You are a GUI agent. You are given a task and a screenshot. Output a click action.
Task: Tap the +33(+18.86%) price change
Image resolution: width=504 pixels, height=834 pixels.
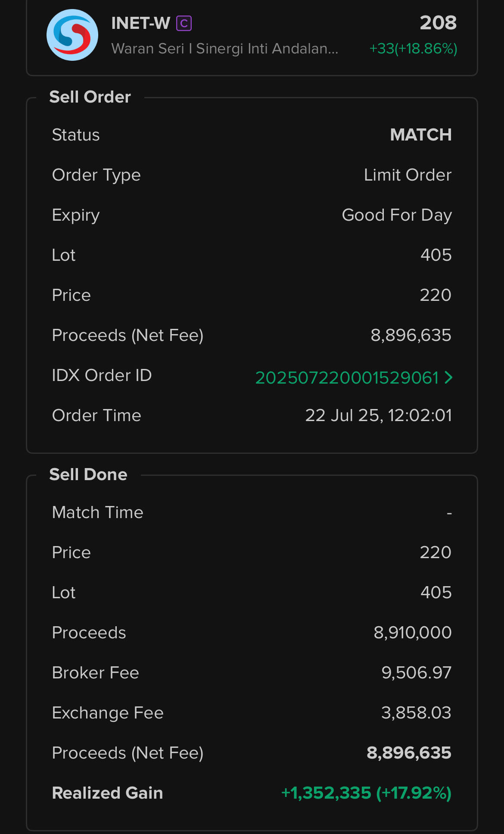tap(413, 49)
